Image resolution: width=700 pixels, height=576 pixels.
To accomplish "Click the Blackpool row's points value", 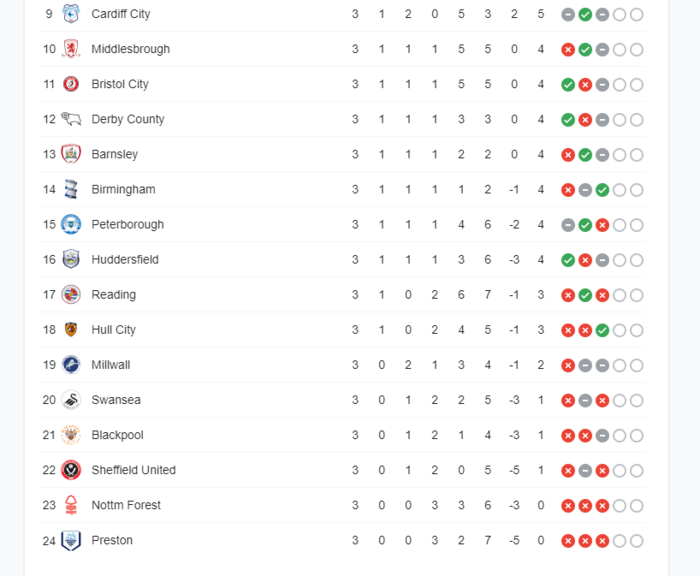I will pos(541,435).
